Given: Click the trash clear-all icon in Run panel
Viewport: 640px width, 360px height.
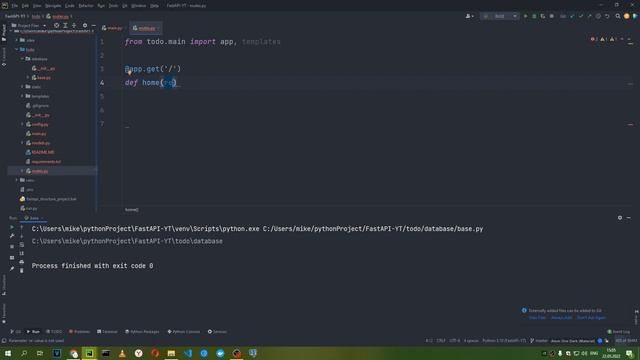Looking at the screenshot, I should point(22,271).
